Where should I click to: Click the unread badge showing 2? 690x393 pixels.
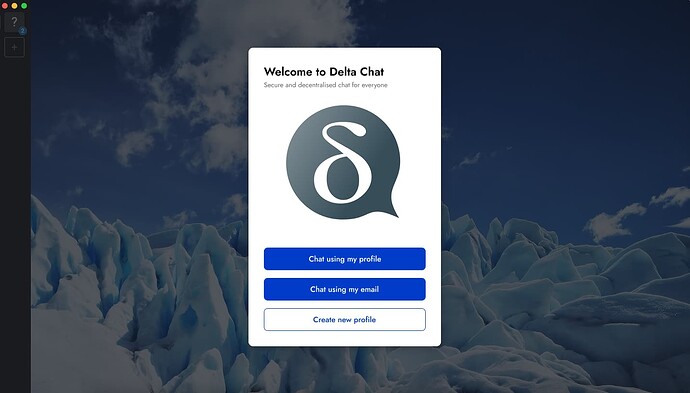(22, 31)
